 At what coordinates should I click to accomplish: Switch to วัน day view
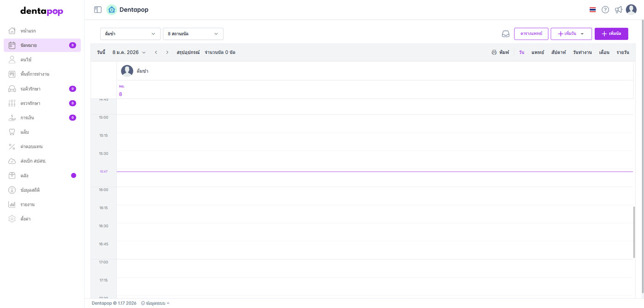[522, 52]
